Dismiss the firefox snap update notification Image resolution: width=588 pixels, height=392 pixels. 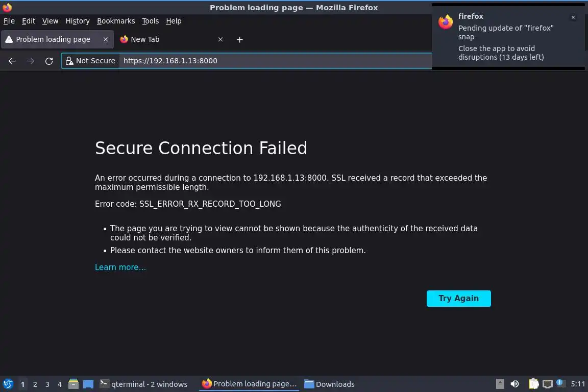pos(573,17)
